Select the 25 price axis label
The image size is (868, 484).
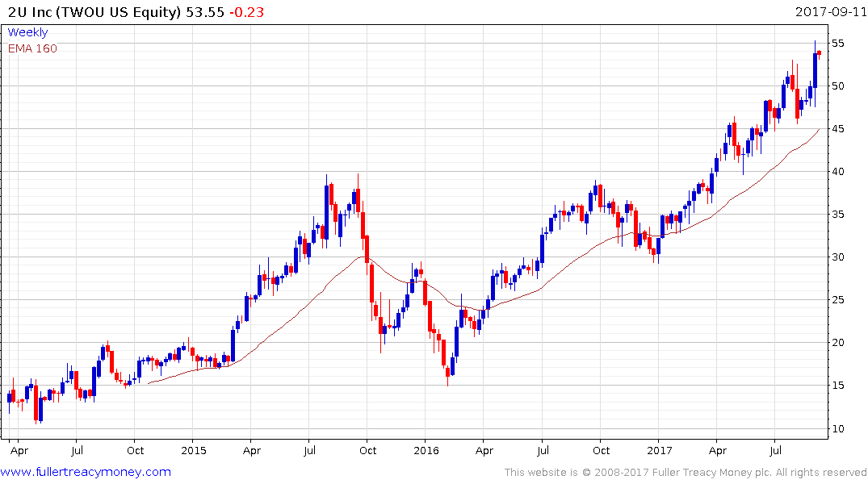pos(837,300)
